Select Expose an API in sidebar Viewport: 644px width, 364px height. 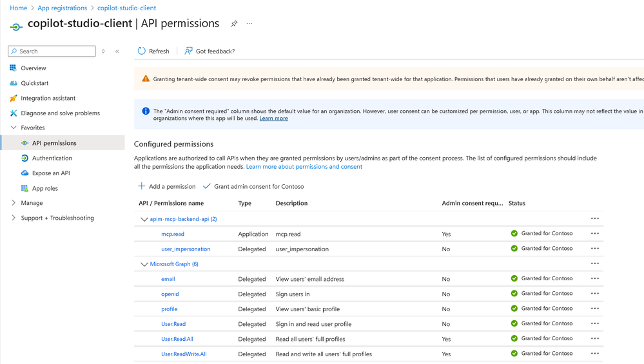click(51, 173)
